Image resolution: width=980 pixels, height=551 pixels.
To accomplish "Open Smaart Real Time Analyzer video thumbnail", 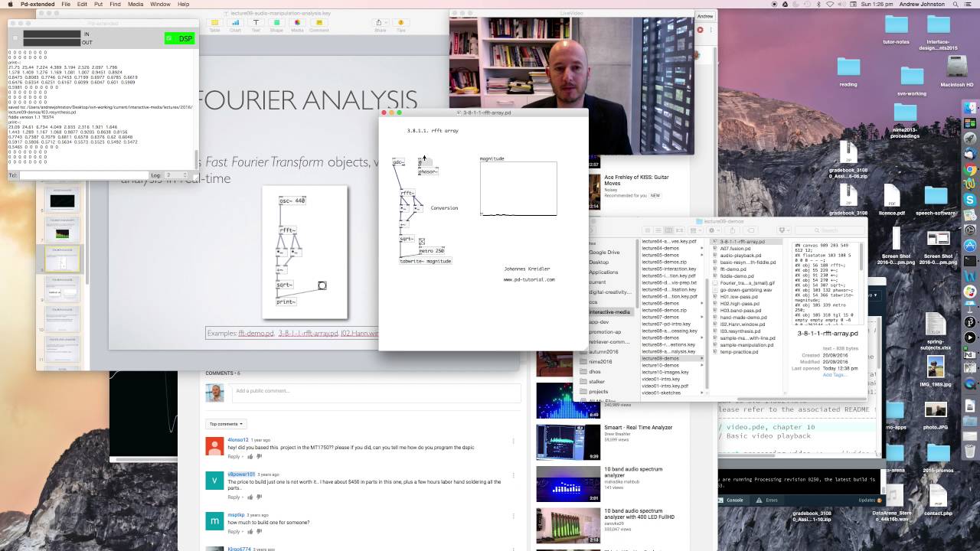I will [x=568, y=442].
